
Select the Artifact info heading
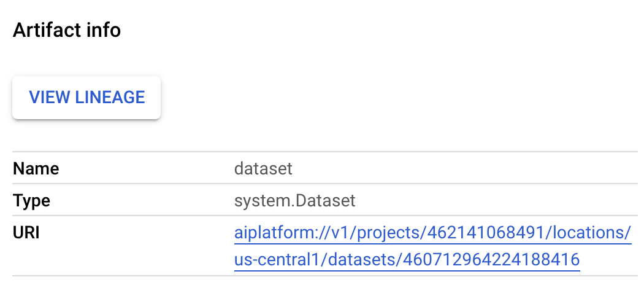(x=67, y=30)
